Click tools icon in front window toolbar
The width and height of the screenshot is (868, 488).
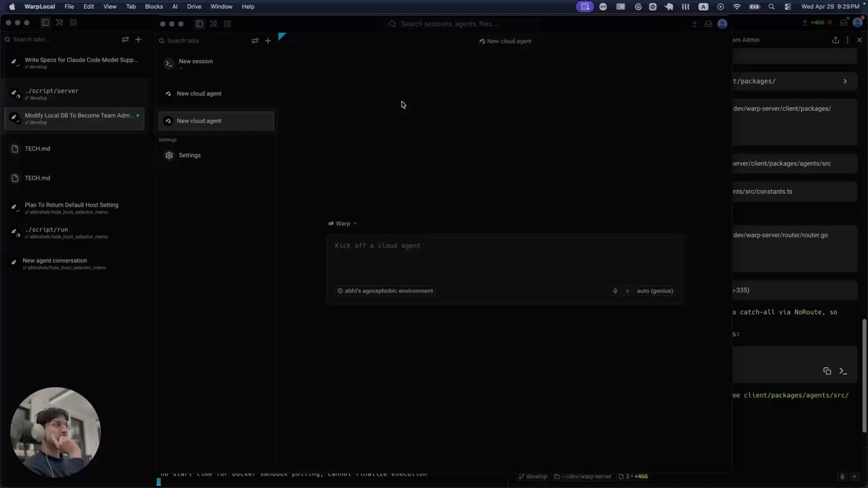pyautogui.click(x=213, y=24)
